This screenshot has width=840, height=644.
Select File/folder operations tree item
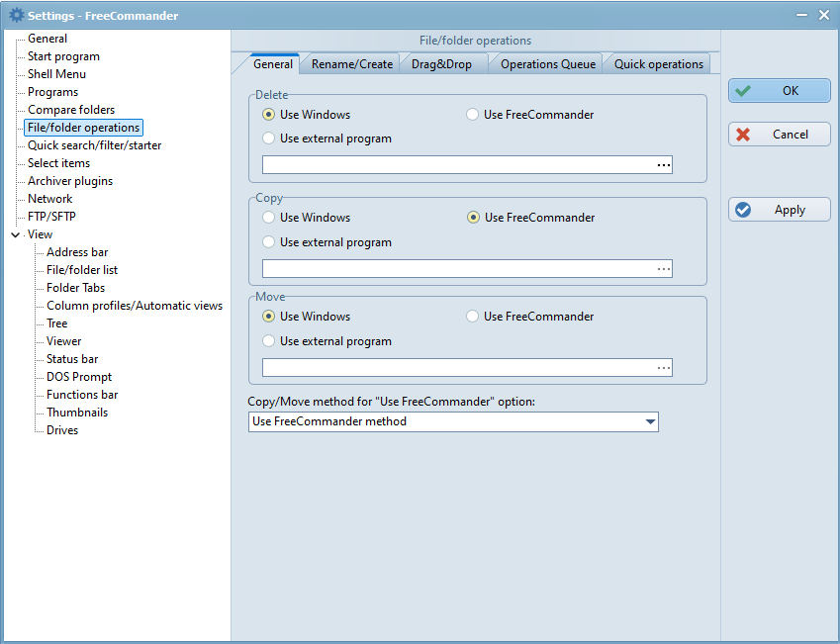[x=83, y=128]
